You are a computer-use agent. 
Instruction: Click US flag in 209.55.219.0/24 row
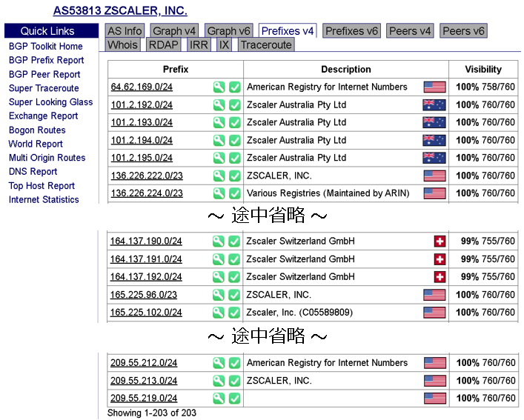tap(435, 399)
